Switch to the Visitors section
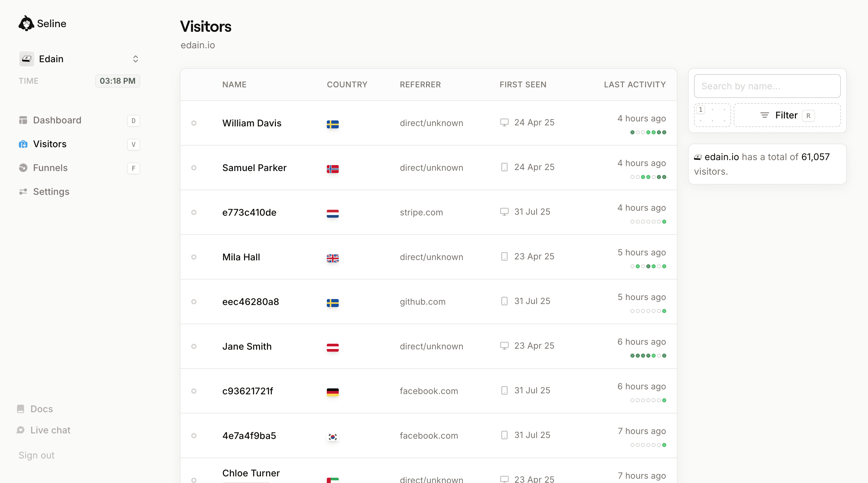The width and height of the screenshot is (868, 483). pos(50,144)
